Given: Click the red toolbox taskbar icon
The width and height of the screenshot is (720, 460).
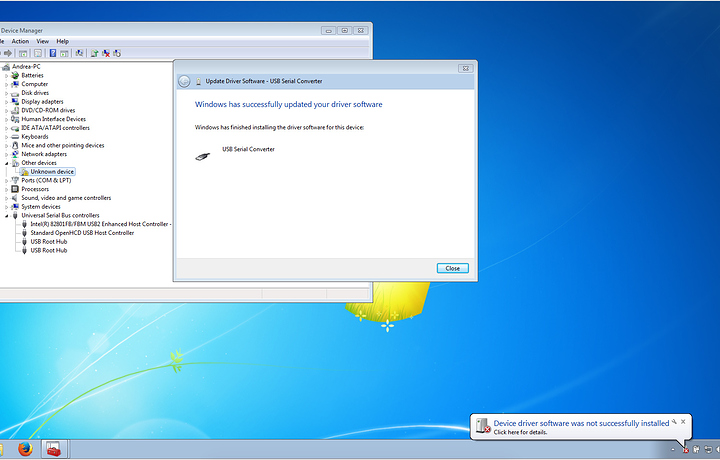Looking at the screenshot, I should [54, 449].
